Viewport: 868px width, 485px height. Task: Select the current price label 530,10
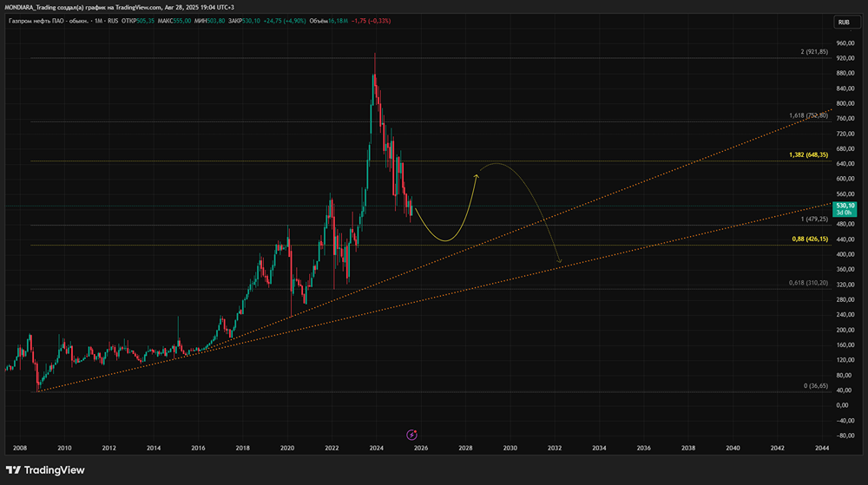point(845,209)
